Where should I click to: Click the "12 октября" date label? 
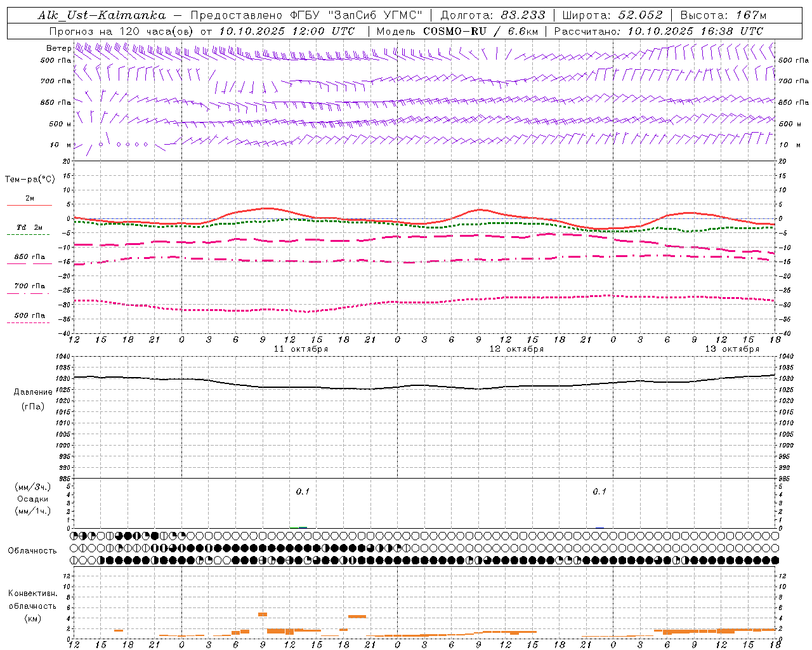click(x=516, y=349)
